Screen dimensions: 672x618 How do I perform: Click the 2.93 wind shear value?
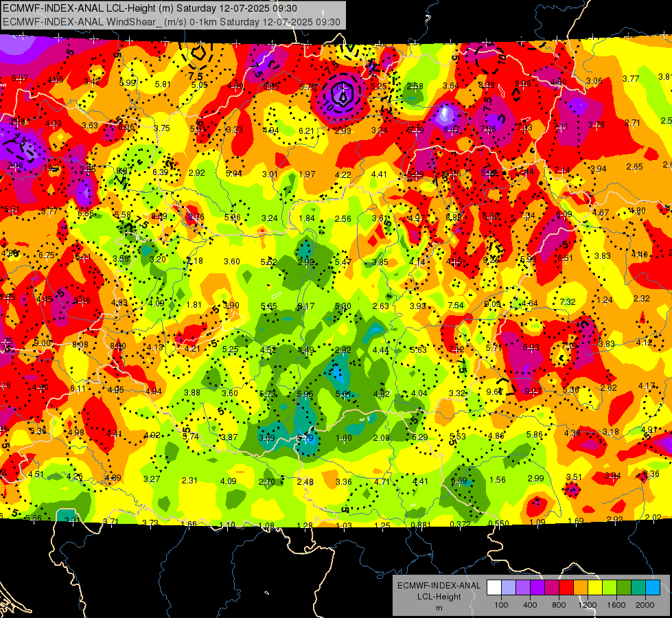coord(343,130)
